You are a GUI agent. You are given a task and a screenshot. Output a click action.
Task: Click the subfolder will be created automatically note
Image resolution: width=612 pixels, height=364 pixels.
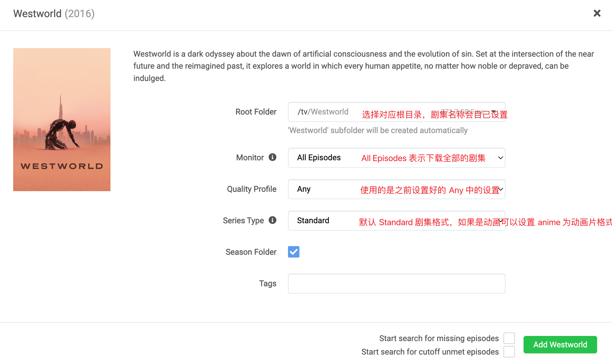[378, 130]
